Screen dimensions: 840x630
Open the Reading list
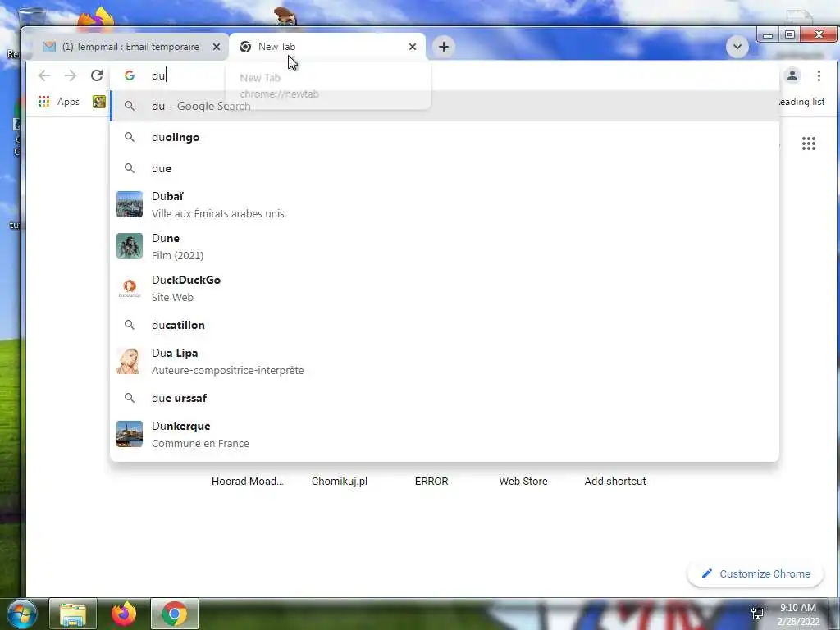tap(801, 101)
